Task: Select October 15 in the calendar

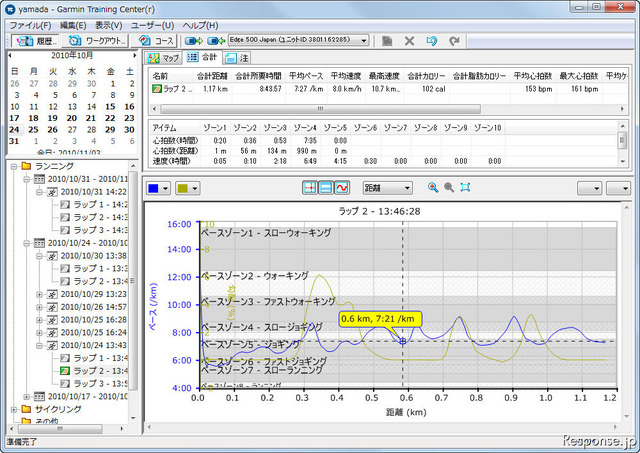Action: pyautogui.click(x=110, y=107)
